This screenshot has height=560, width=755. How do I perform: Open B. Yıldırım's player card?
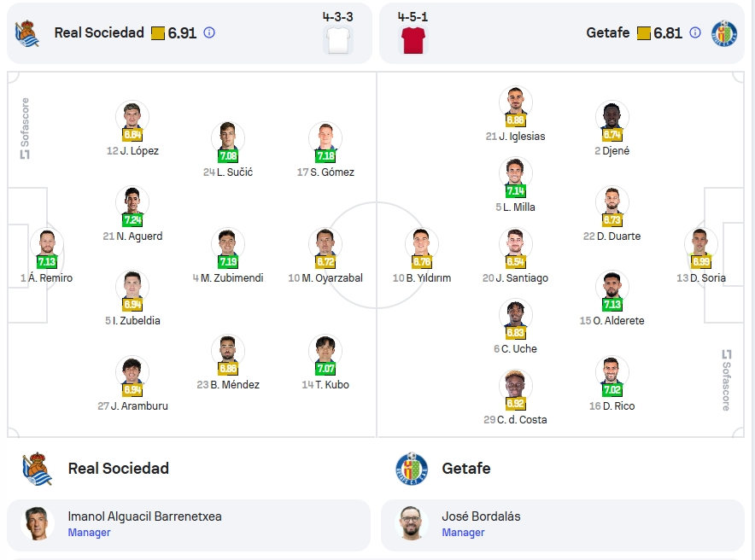tap(422, 256)
